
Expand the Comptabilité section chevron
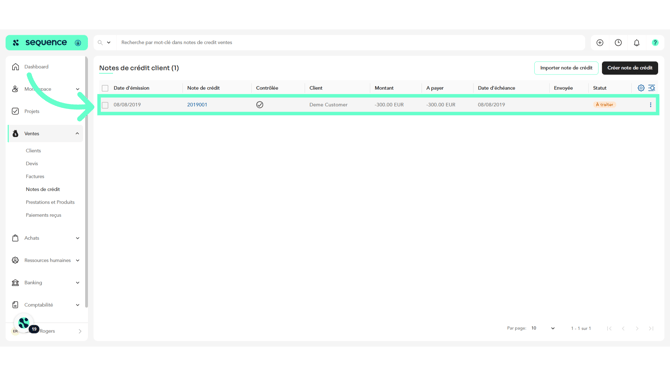coord(77,305)
